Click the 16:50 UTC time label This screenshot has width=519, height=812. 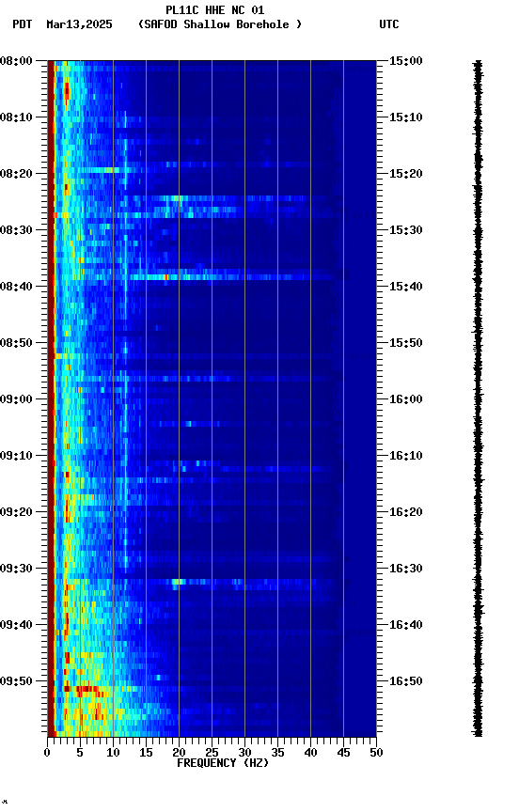405,681
